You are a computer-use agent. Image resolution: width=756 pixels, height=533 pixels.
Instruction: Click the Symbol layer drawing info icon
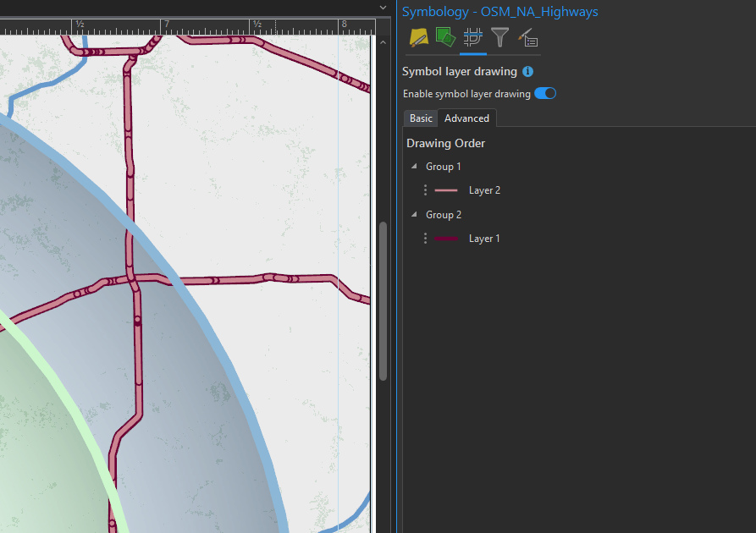[527, 71]
